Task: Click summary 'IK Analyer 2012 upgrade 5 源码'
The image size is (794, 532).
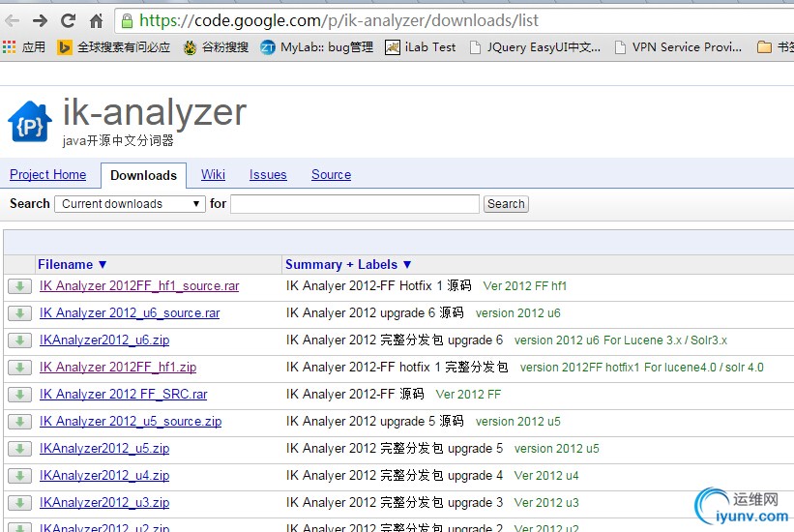Action: click(x=374, y=422)
